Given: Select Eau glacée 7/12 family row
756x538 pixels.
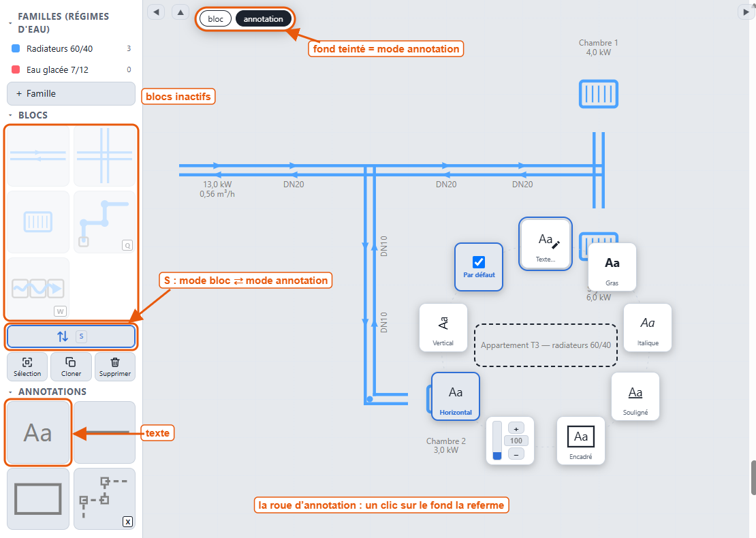Looking at the screenshot, I should pos(72,70).
